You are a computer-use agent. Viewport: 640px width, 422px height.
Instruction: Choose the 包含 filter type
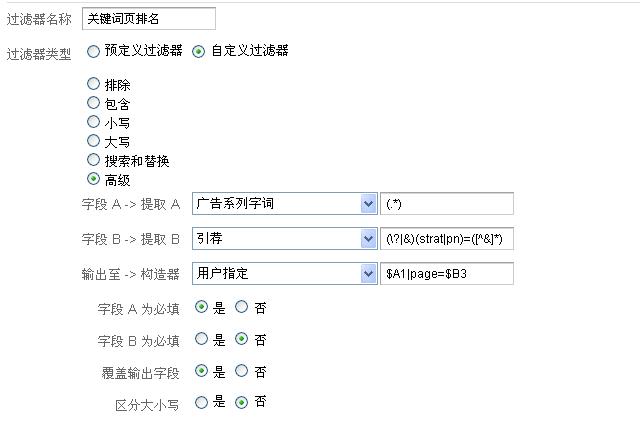[94, 103]
